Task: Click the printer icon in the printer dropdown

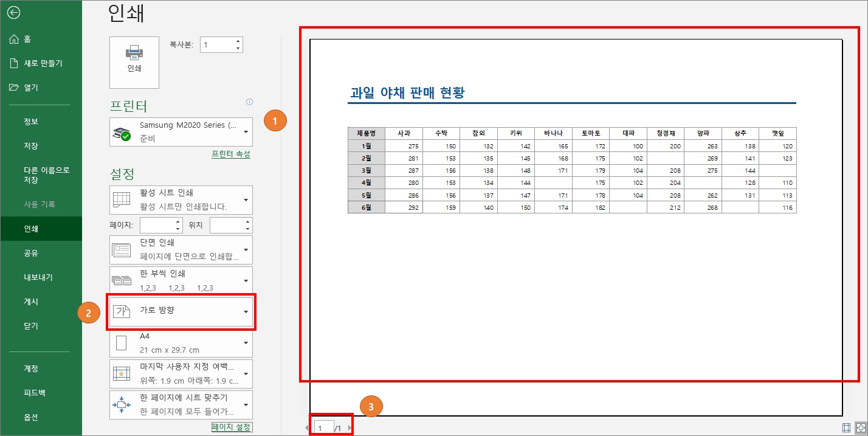Action: click(x=122, y=134)
